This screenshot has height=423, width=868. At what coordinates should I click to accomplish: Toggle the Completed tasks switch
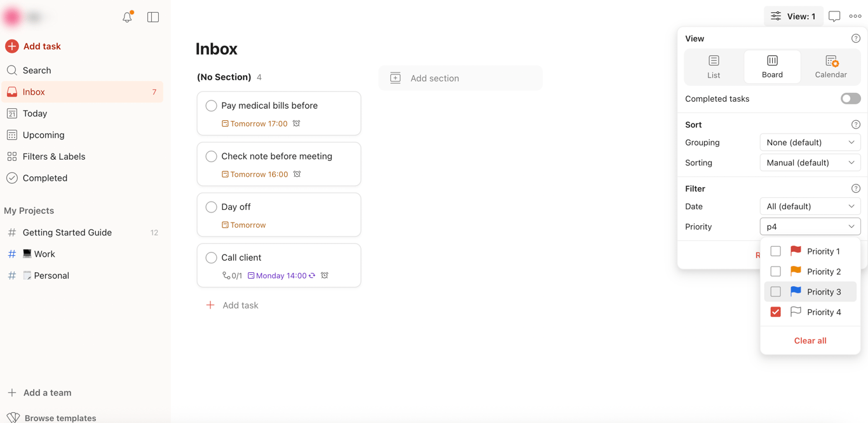[850, 99]
